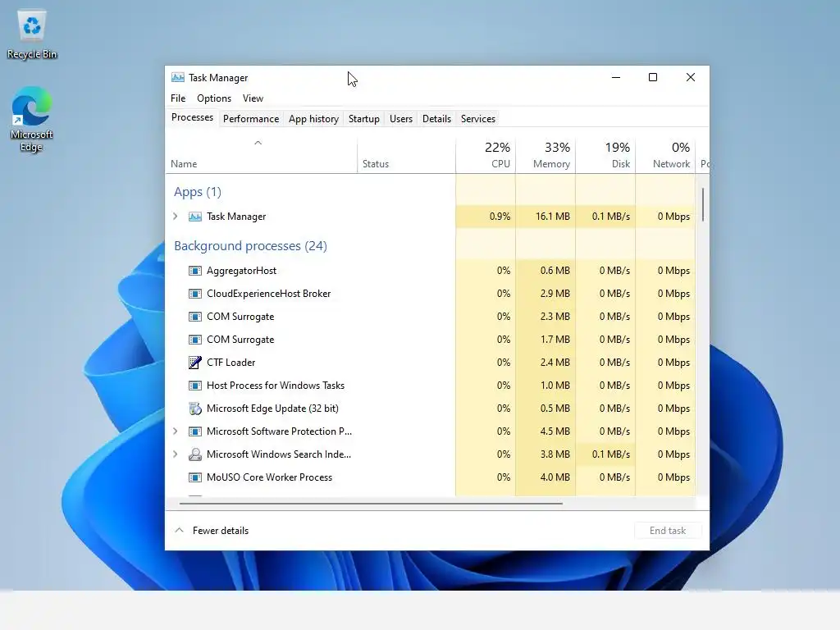
Task: Click the Host Process for Windows Tasks icon
Action: point(195,386)
